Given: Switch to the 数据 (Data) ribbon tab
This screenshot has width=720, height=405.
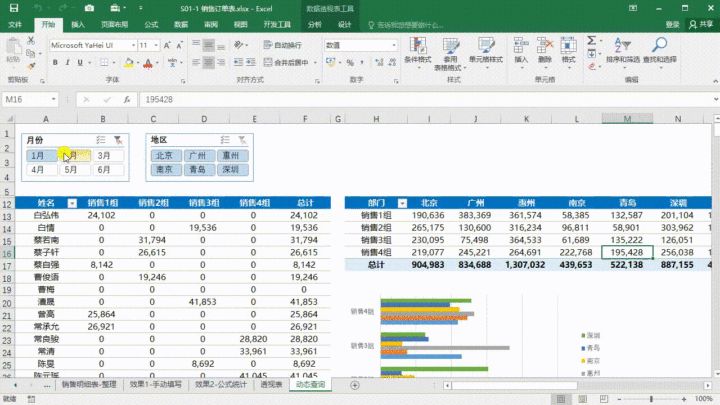Looking at the screenshot, I should coord(181,24).
